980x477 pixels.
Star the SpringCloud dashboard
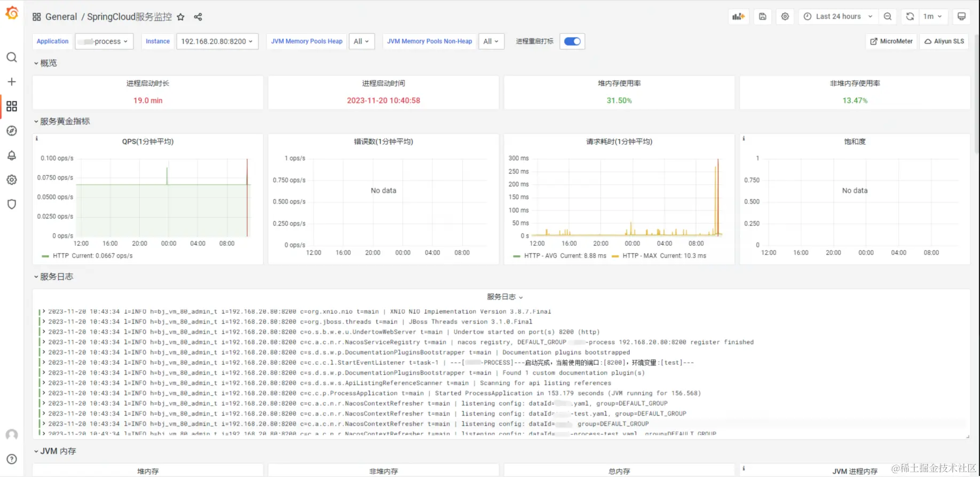point(181,17)
